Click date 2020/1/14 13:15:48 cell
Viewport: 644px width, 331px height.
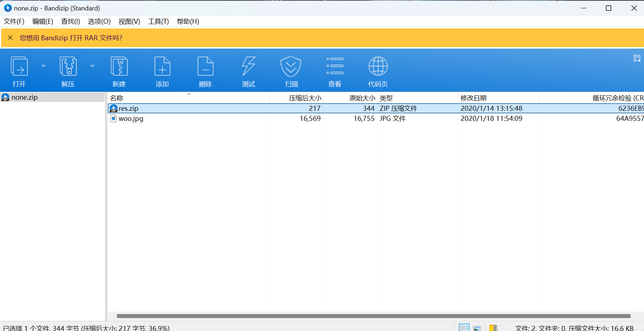(x=492, y=108)
